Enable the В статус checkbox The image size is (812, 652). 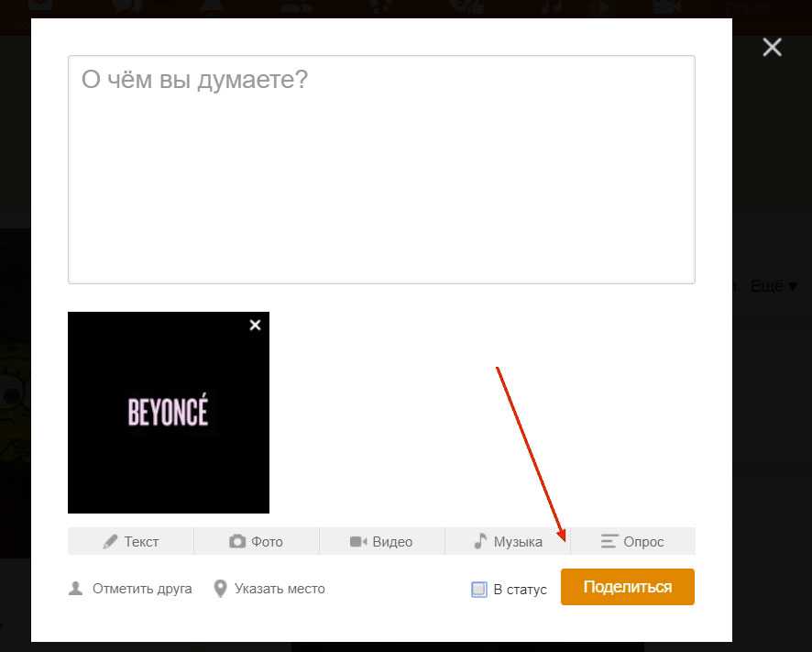(x=479, y=590)
